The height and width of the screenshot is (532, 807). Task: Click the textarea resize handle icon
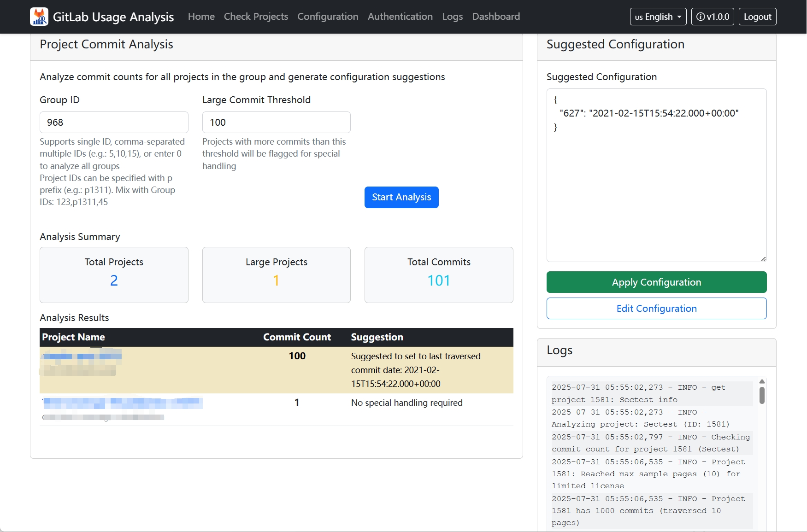click(x=763, y=258)
